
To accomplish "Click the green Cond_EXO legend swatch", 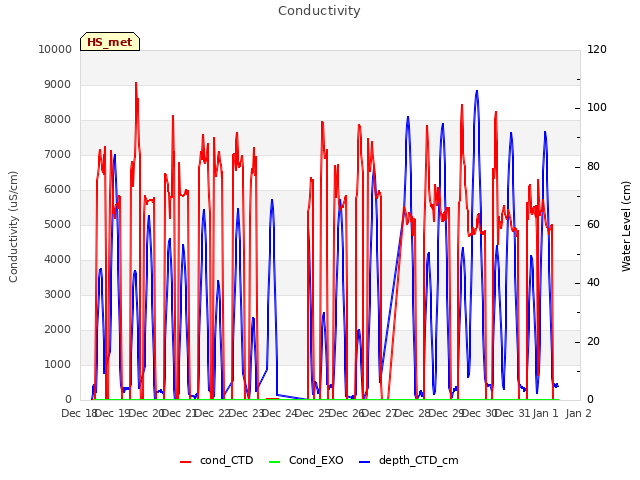I will coord(275,462).
